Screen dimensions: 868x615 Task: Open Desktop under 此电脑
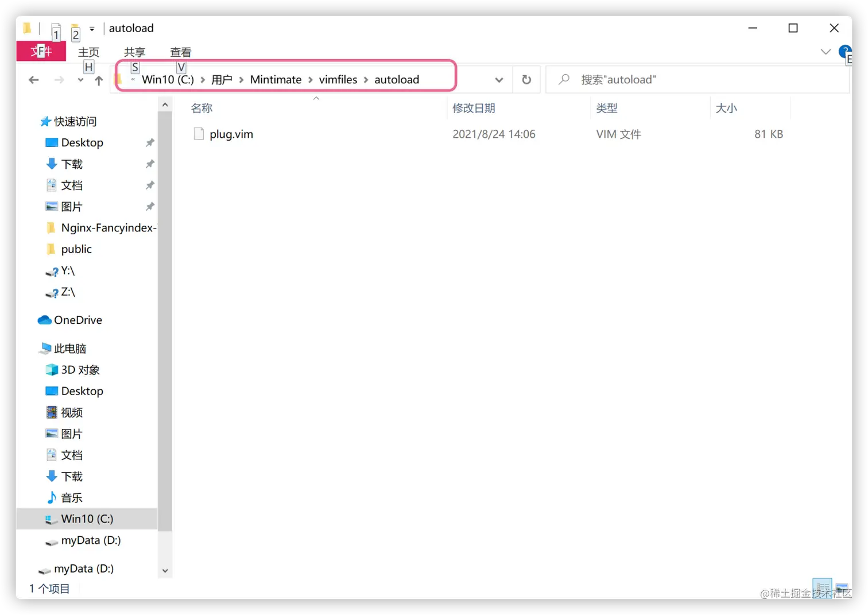82,391
